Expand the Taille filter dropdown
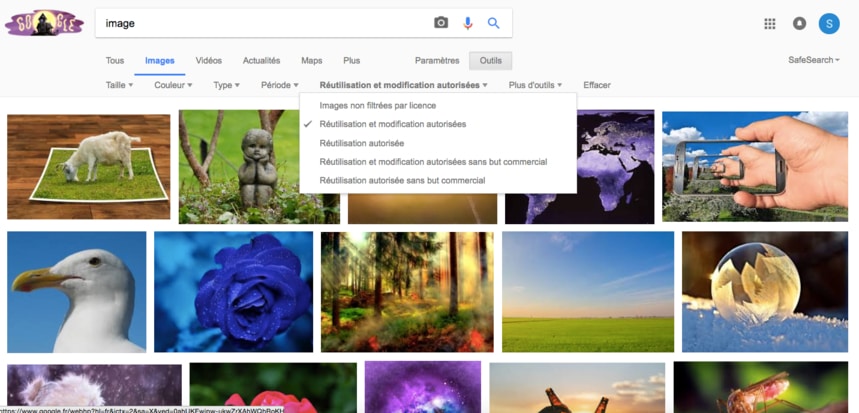Image resolution: width=859 pixels, height=413 pixels. (x=119, y=85)
